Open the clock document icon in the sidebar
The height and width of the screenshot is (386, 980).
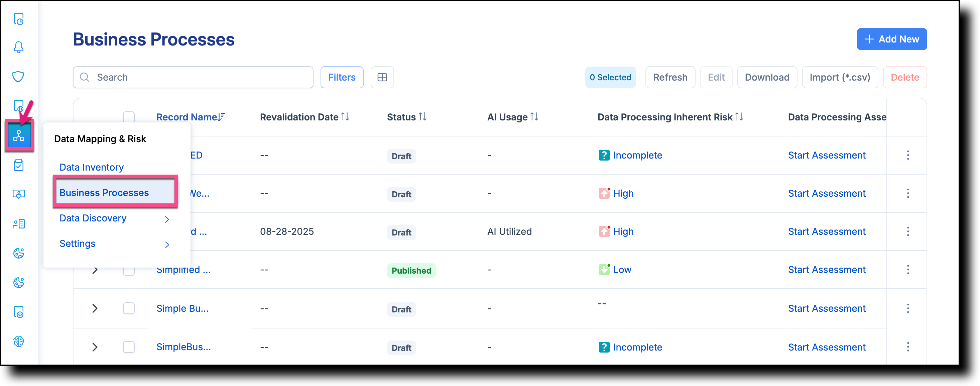(x=19, y=19)
